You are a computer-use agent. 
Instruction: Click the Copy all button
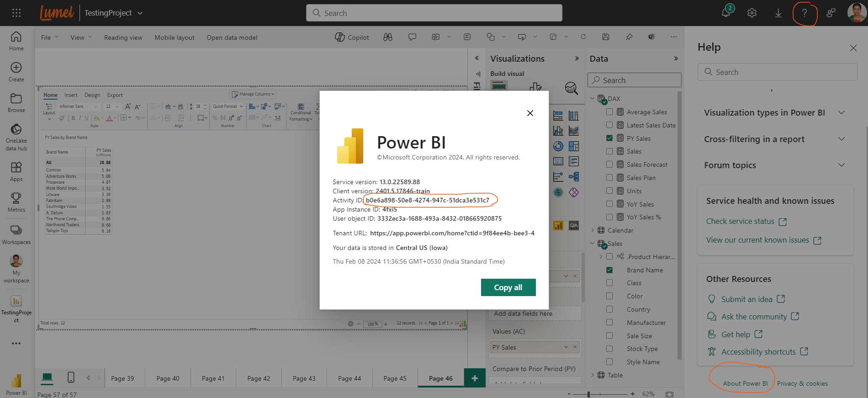pos(508,287)
